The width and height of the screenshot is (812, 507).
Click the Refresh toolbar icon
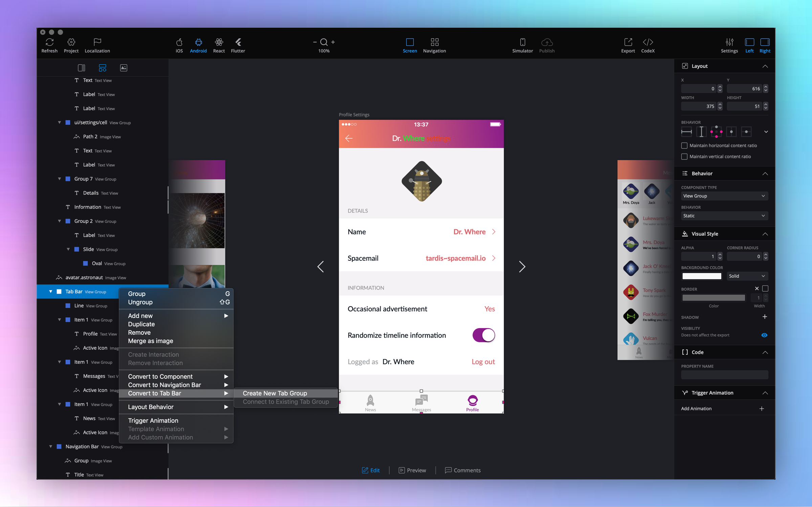pos(49,42)
